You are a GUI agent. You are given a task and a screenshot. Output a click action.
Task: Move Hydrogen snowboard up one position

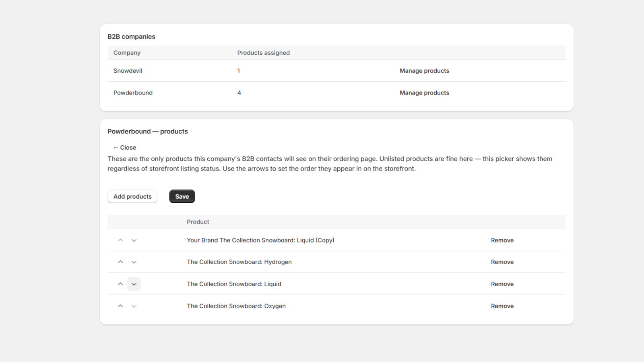[120, 262]
